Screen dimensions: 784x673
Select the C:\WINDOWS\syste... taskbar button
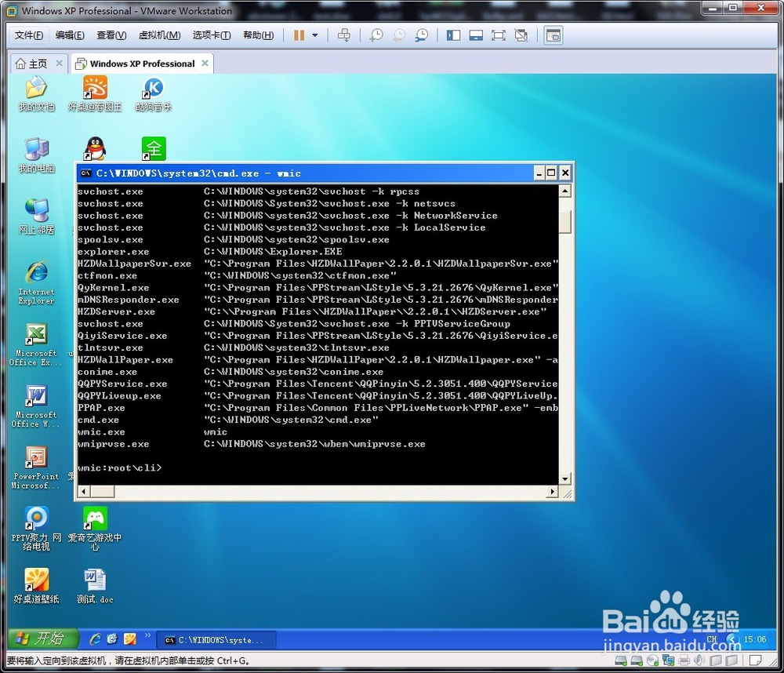pos(216,640)
